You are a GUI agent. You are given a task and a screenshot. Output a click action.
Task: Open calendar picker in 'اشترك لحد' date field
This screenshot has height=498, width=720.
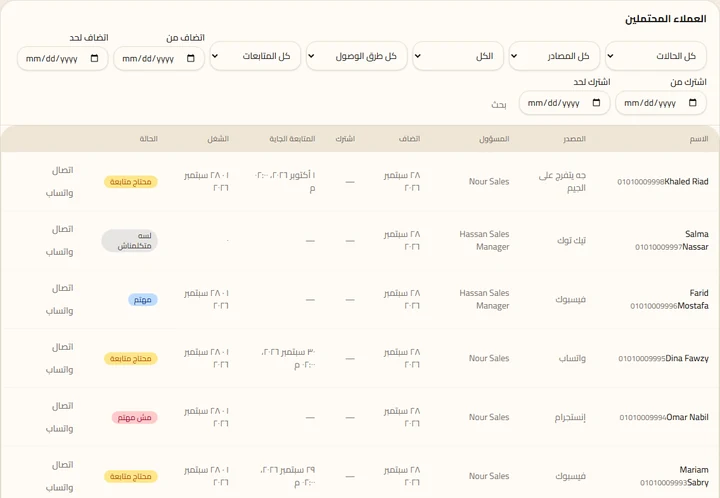(x=596, y=103)
